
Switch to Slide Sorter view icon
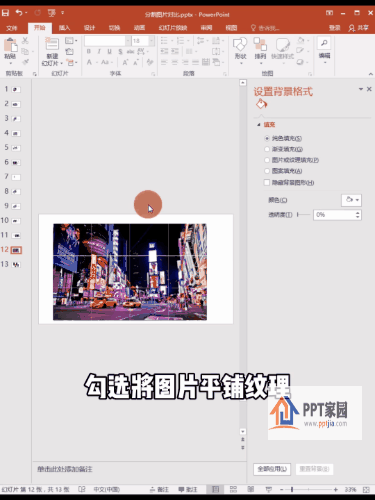pos(233,489)
